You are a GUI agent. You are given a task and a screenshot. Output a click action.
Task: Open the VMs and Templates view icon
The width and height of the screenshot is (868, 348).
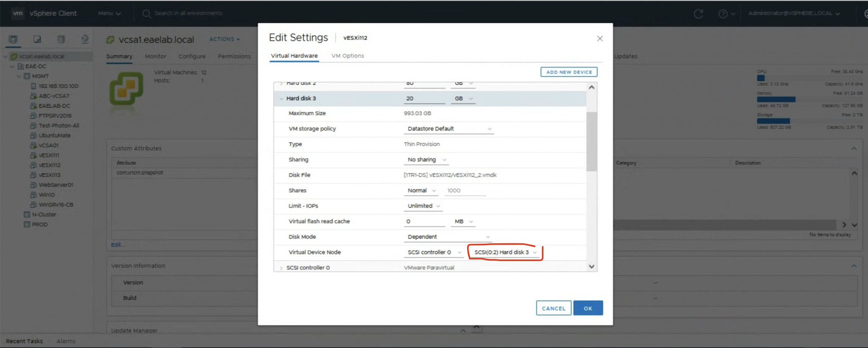tap(37, 39)
